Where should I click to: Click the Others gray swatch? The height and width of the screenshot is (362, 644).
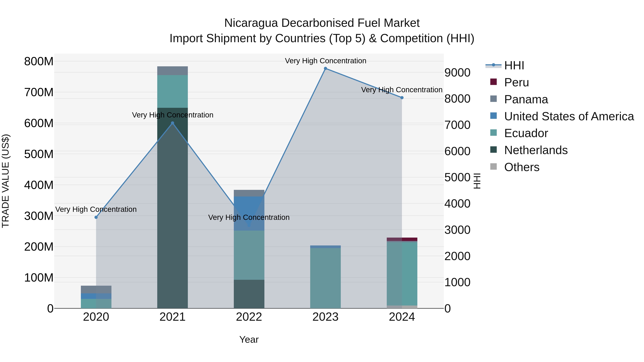coord(494,166)
